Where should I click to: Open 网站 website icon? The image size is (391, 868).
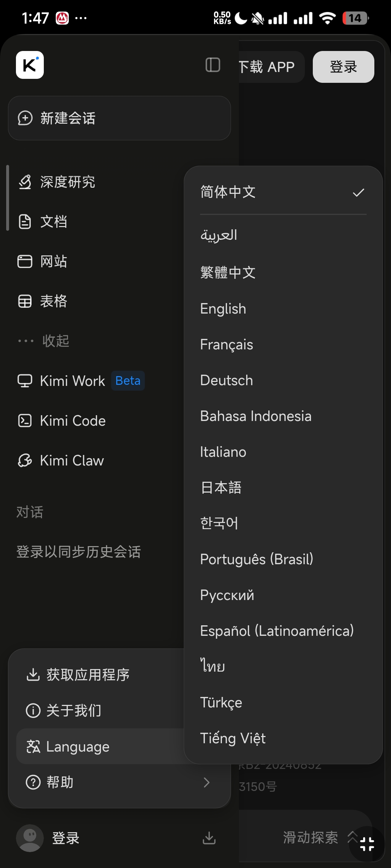click(x=25, y=261)
